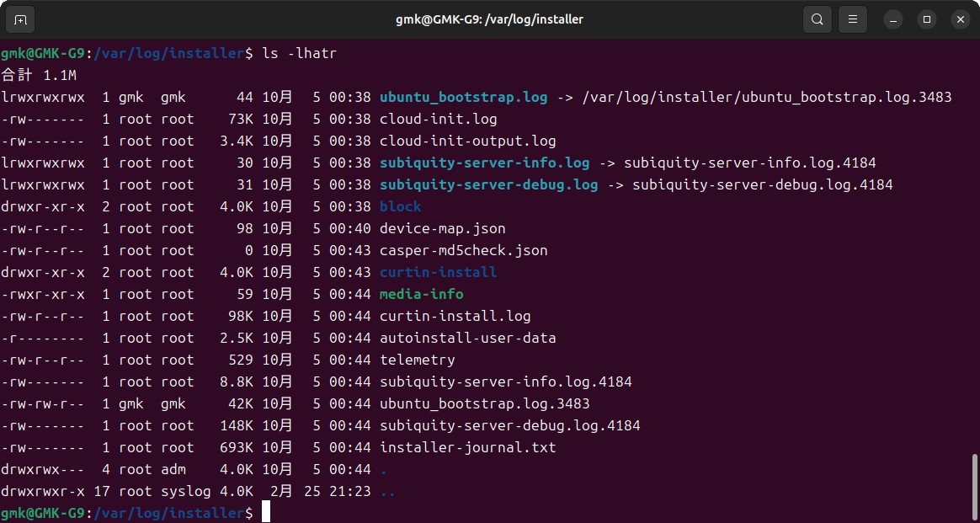Click the curtin-install.log file name
The image size is (980, 523).
[x=455, y=316]
